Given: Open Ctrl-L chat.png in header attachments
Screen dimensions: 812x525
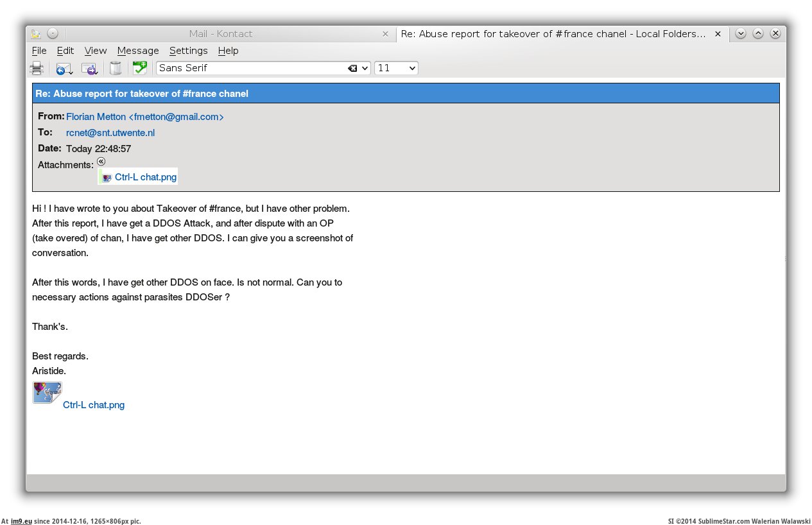Looking at the screenshot, I should (145, 177).
